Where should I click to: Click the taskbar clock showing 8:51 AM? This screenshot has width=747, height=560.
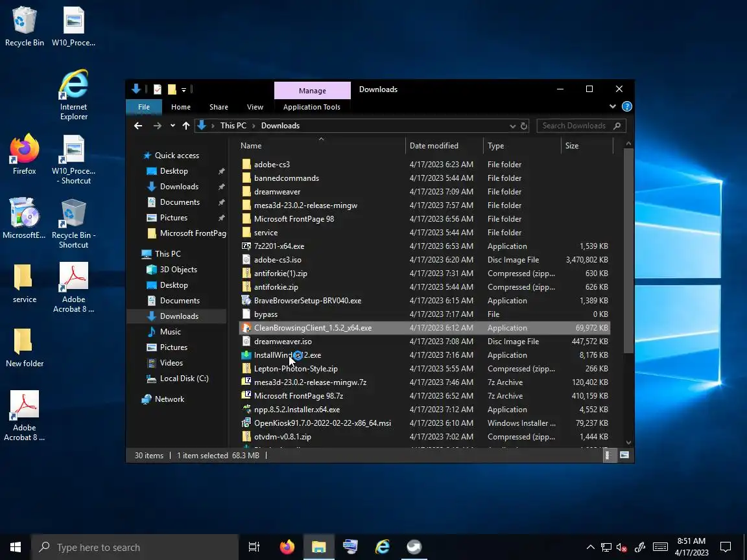pyautogui.click(x=691, y=547)
